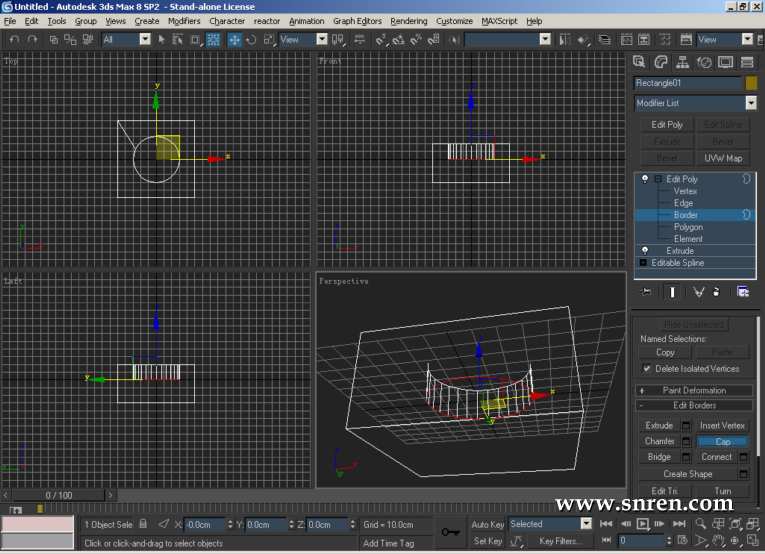Open the Display command panel tab

725,62
